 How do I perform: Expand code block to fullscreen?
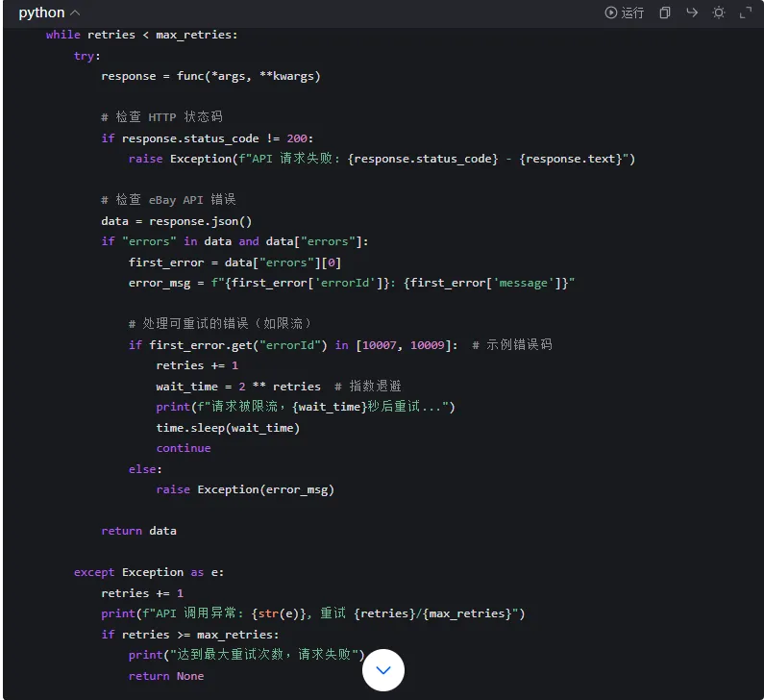746,12
